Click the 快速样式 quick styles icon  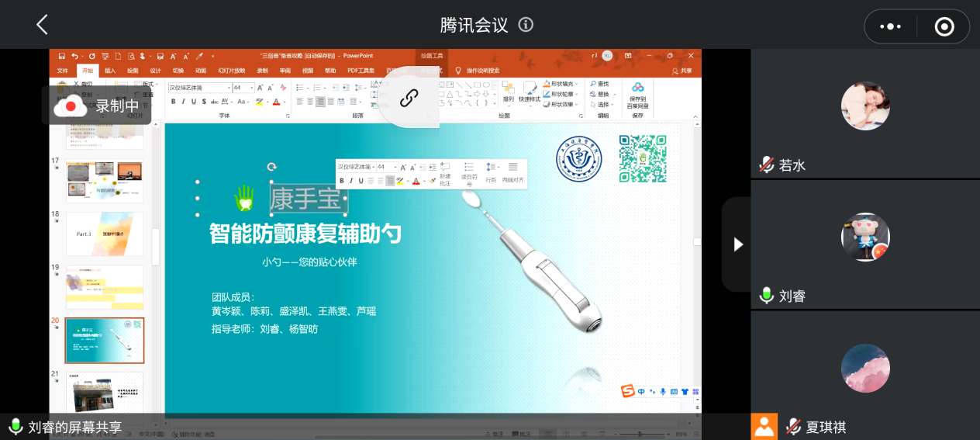530,89
